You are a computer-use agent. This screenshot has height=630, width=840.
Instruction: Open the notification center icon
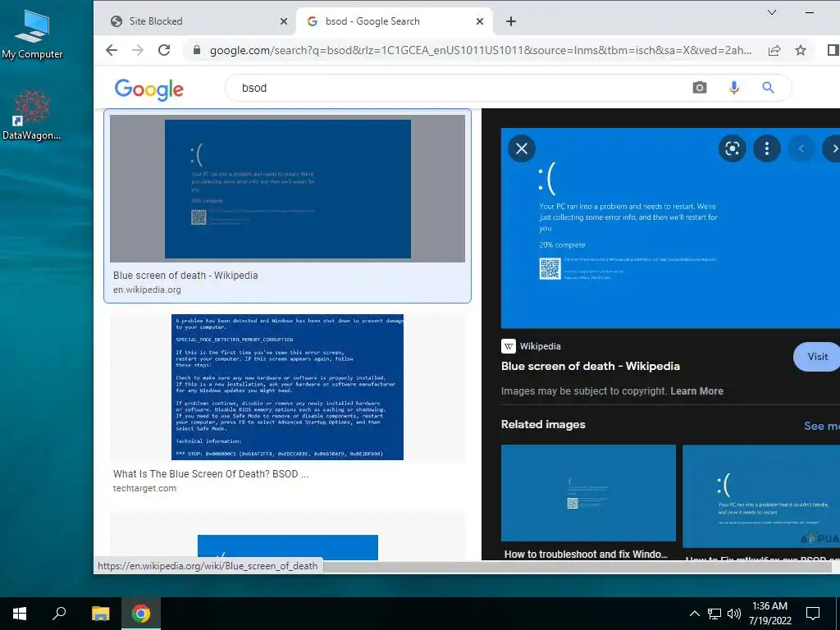pos(813,614)
